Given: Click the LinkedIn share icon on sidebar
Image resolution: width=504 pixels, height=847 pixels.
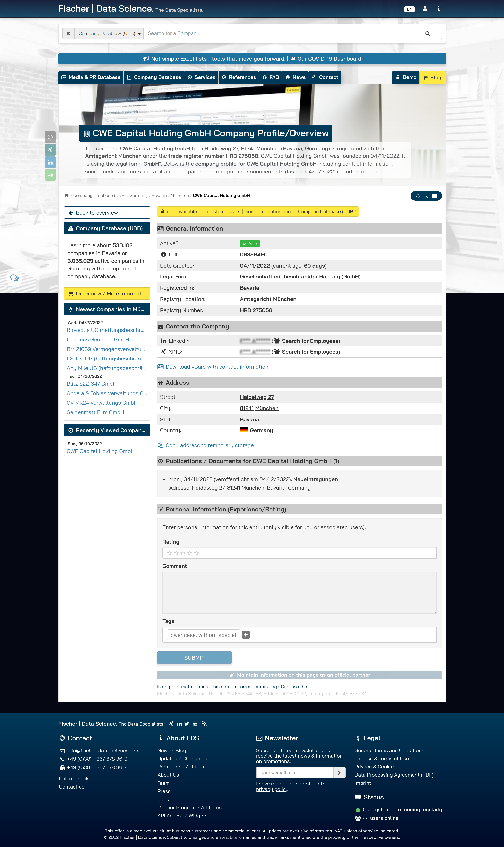Looking at the screenshot, I should [x=50, y=162].
